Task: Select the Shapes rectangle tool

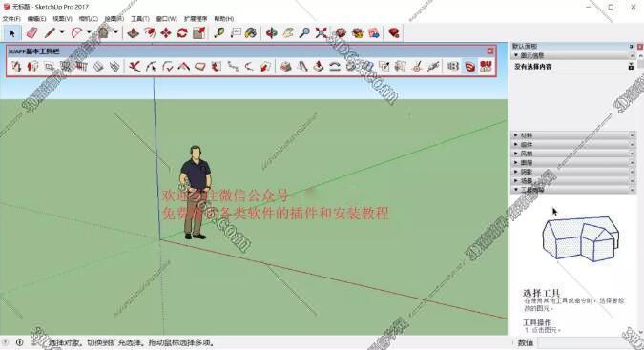Action: click(x=103, y=32)
